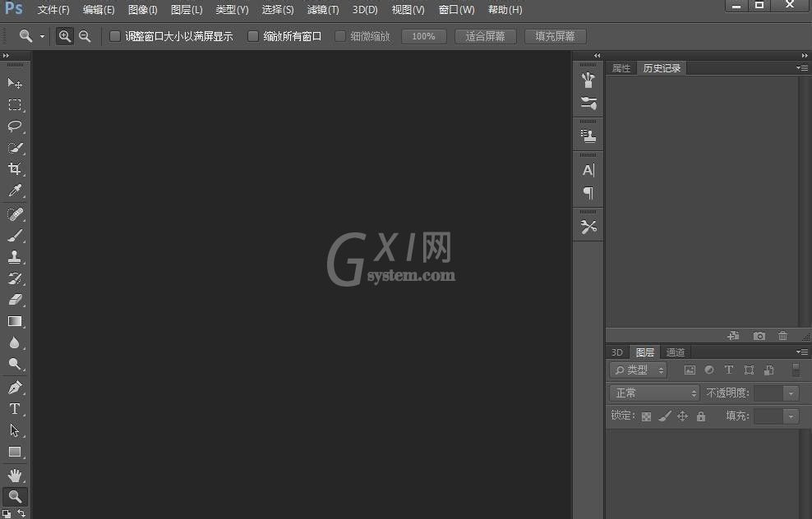Toggle layer filtering on/off switch
The width and height of the screenshot is (812, 519).
click(796, 370)
